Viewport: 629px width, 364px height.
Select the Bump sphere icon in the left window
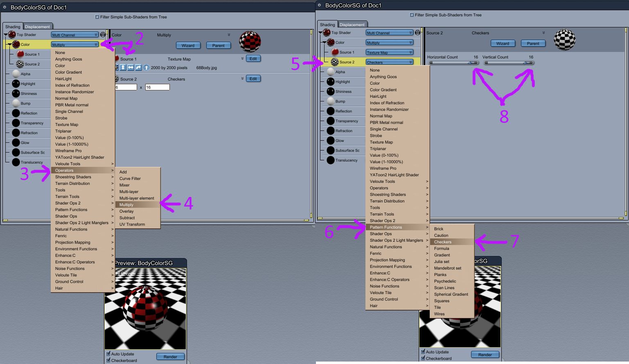point(16,103)
